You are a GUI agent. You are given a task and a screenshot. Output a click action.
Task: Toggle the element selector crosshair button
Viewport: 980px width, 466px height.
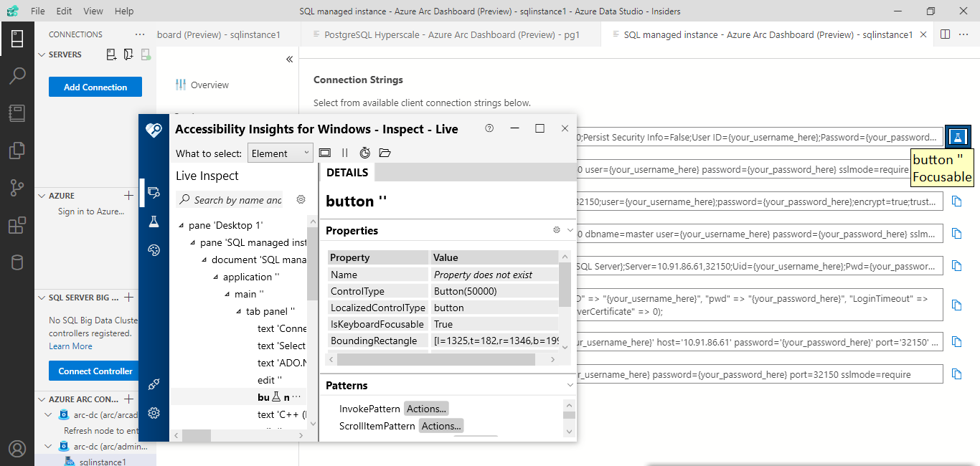[325, 153]
